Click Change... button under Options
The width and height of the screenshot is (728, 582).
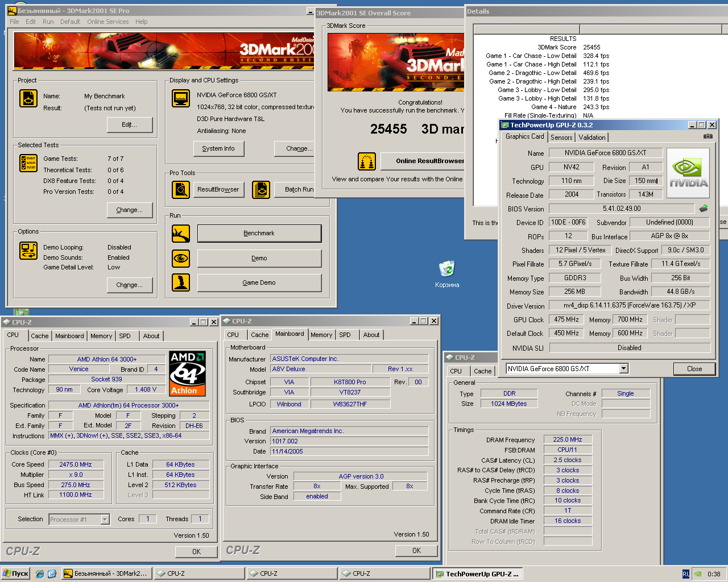pyautogui.click(x=129, y=285)
